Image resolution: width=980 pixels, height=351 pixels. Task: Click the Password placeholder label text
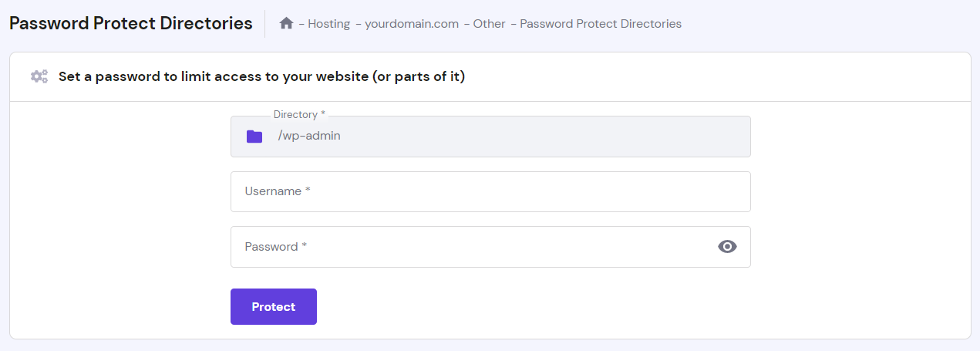pos(271,247)
